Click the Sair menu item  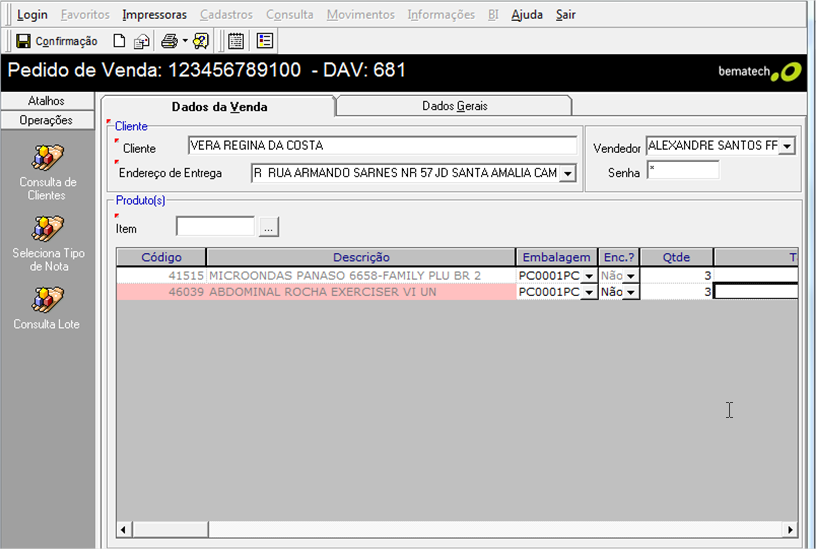566,15
